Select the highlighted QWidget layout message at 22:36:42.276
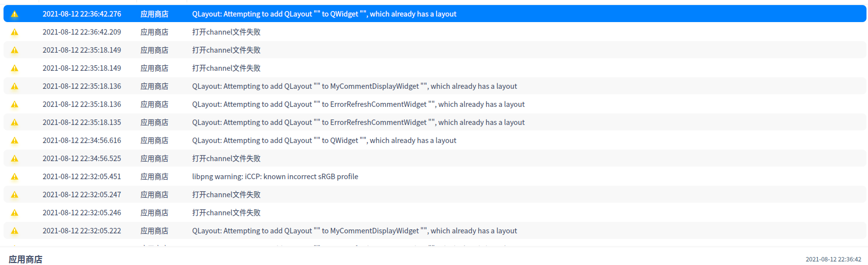 (324, 14)
